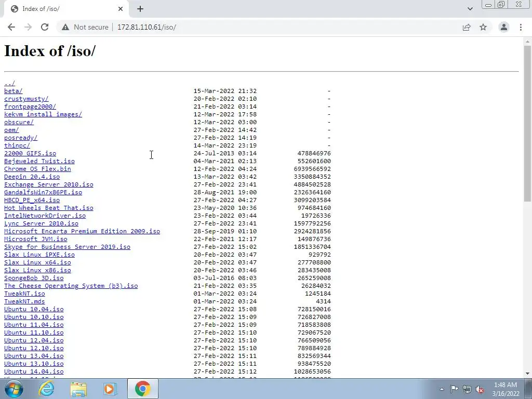This screenshot has height=399, width=532.
Task: Click the Not secure warning icon
Action: point(65,27)
